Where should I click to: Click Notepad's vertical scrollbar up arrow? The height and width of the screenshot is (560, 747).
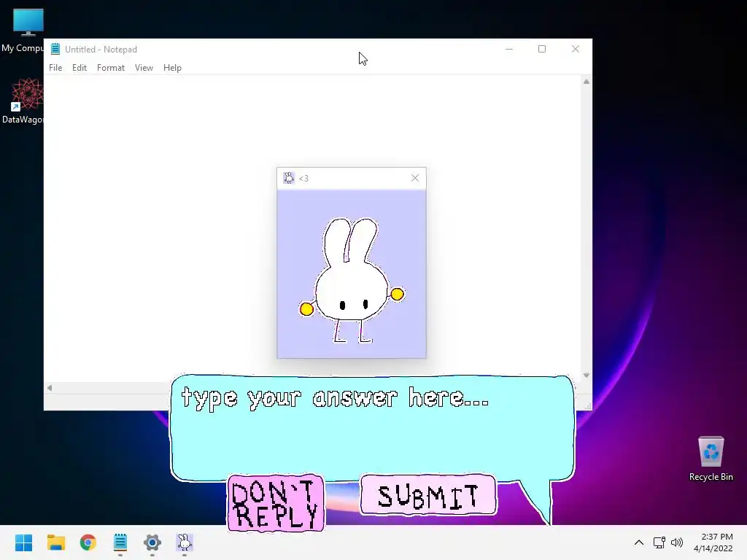tap(587, 82)
